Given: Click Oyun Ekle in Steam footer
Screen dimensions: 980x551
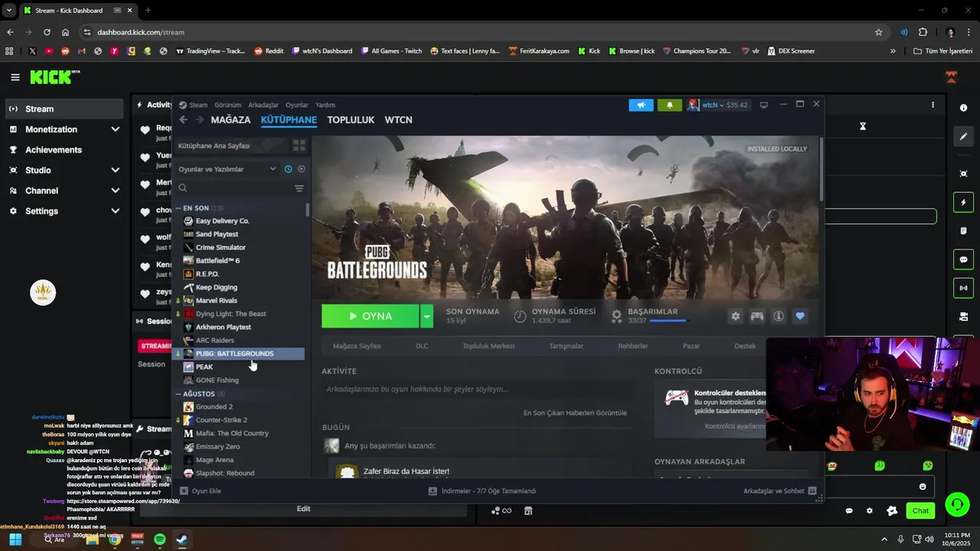Looking at the screenshot, I should 201,491.
